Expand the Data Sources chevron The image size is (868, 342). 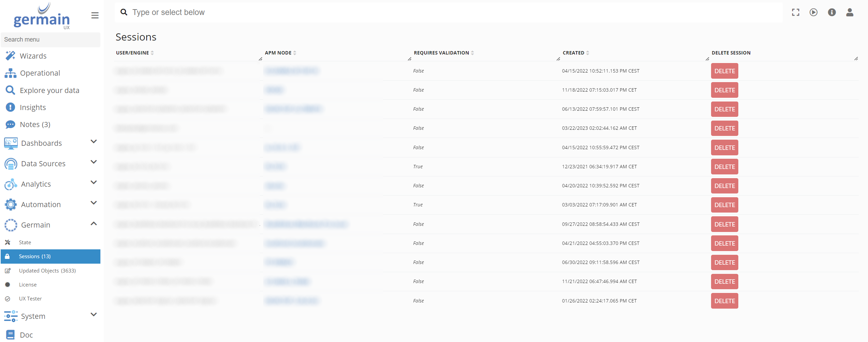94,162
